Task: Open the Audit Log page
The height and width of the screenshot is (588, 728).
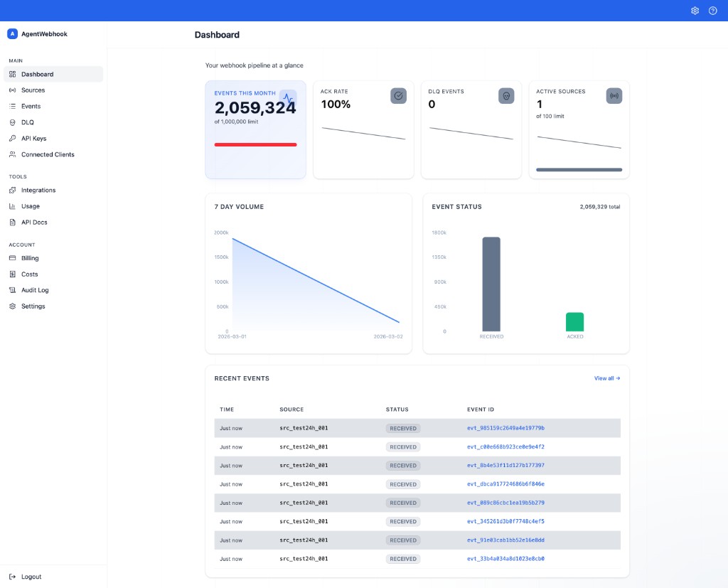Action: [x=34, y=290]
